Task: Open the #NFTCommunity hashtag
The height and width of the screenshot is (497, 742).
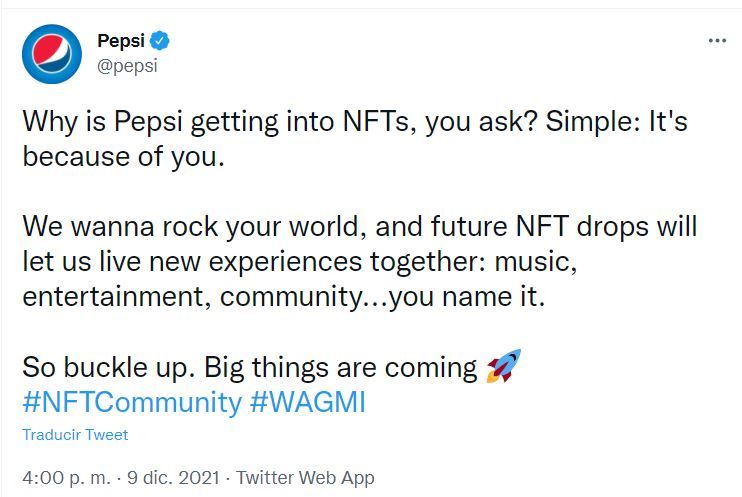Action: point(132,403)
